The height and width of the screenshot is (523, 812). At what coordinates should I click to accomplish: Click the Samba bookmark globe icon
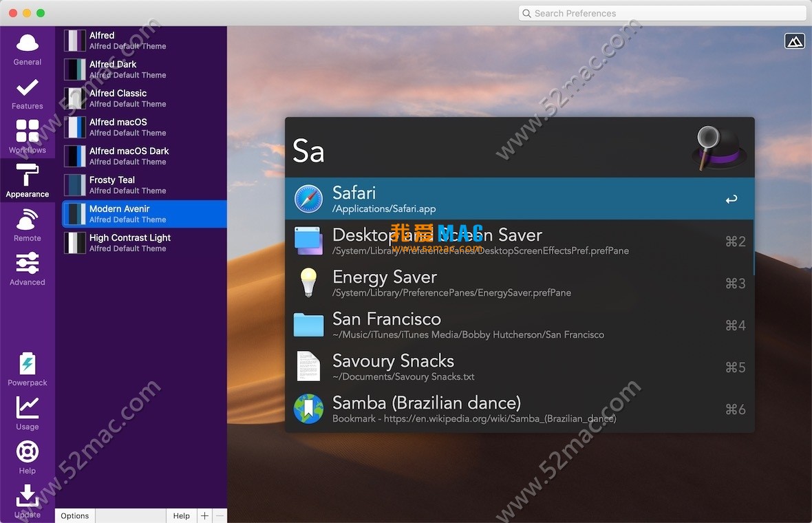(x=309, y=409)
